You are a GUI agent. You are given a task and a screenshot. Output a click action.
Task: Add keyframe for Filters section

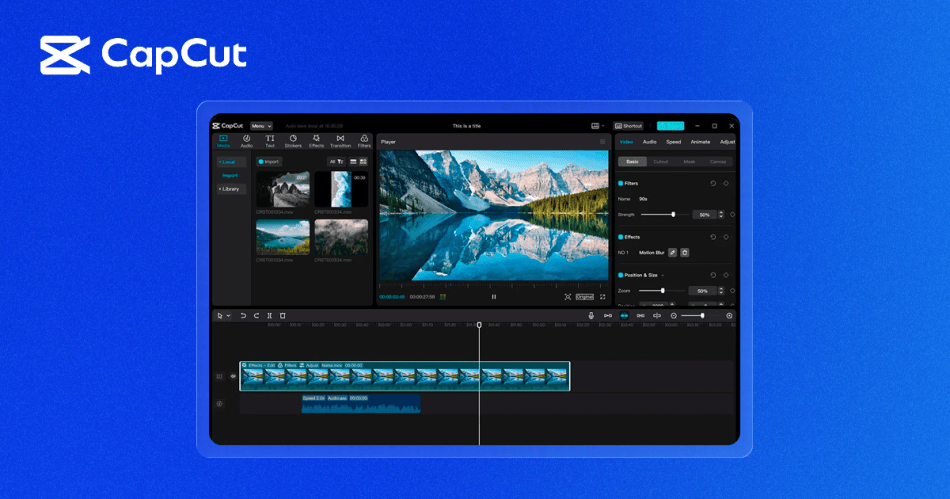(x=726, y=183)
